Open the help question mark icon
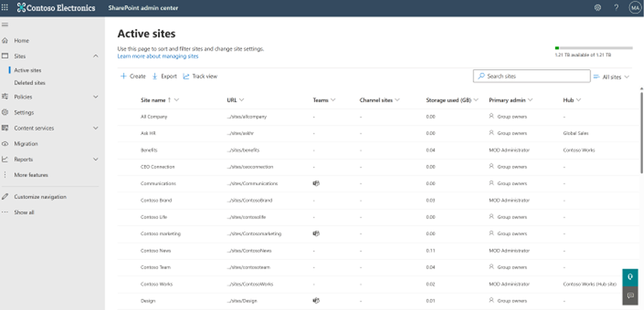The height and width of the screenshot is (310, 644). point(616,8)
